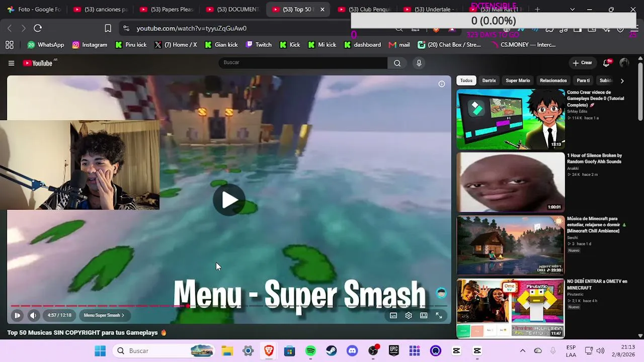Resume playback from the player bar
The image size is (644, 362).
click(17, 315)
